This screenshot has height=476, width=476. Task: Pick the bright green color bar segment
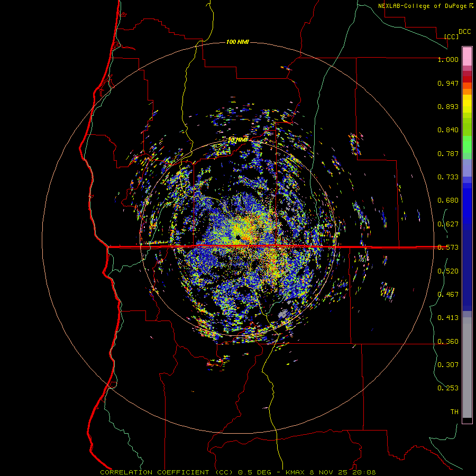(x=467, y=144)
